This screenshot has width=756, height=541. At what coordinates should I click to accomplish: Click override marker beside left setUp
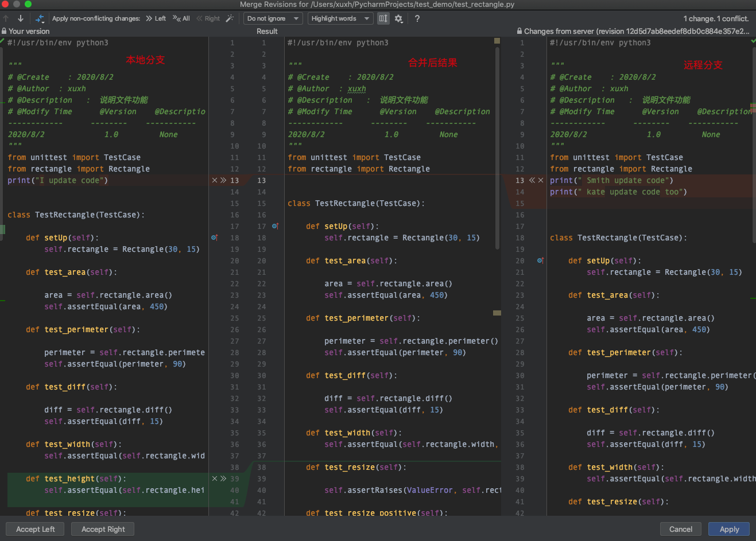tap(214, 238)
